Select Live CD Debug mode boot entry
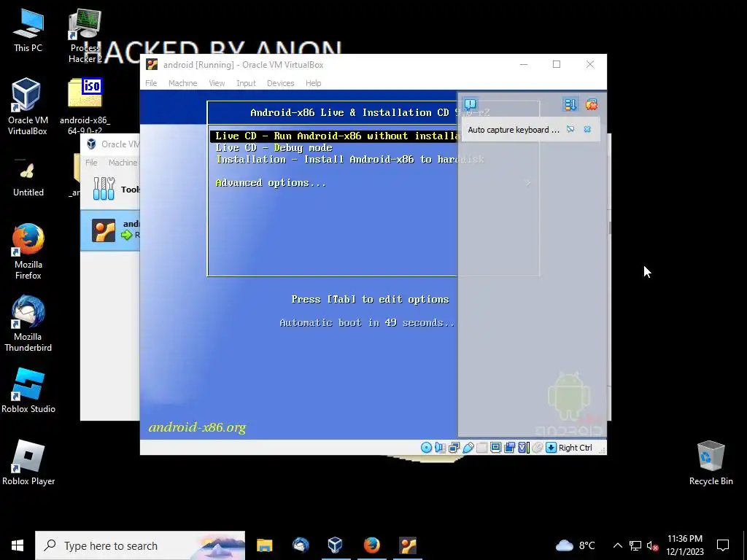This screenshot has width=747, height=560. (274, 147)
